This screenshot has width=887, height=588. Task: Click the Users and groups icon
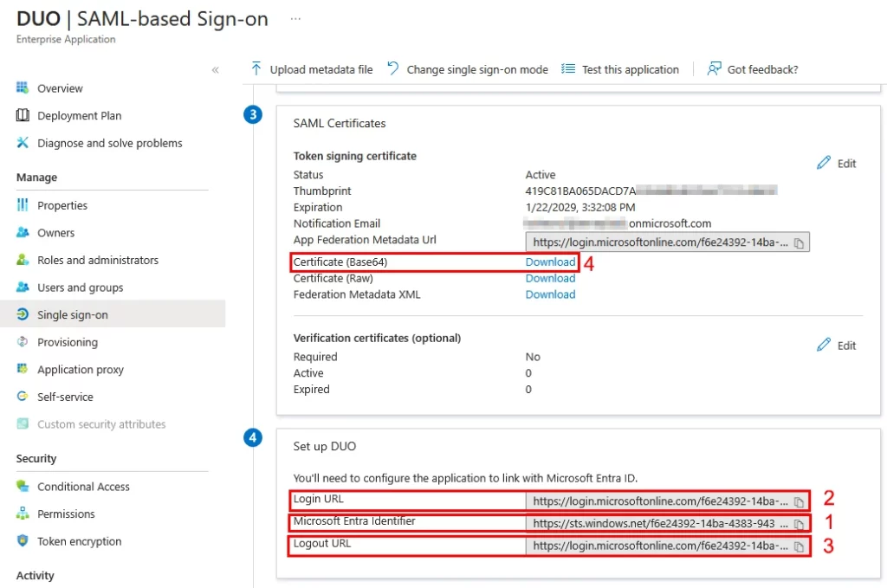click(23, 287)
